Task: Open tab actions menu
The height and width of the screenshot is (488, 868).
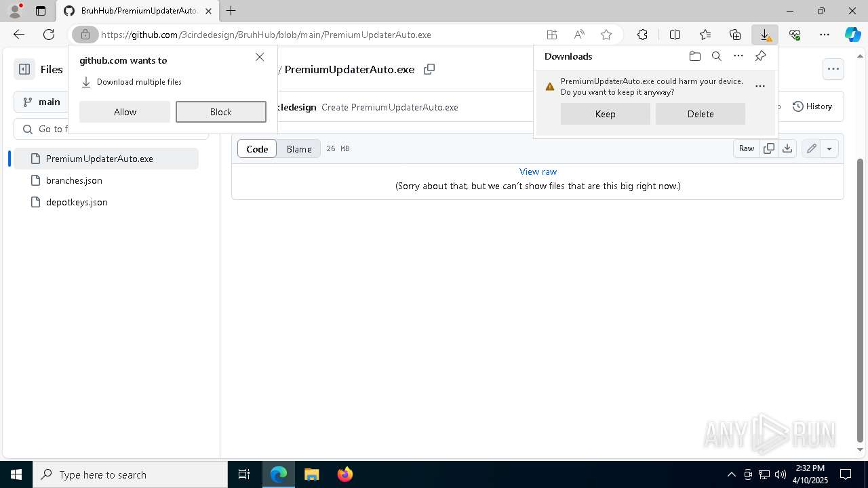Action: point(41,11)
